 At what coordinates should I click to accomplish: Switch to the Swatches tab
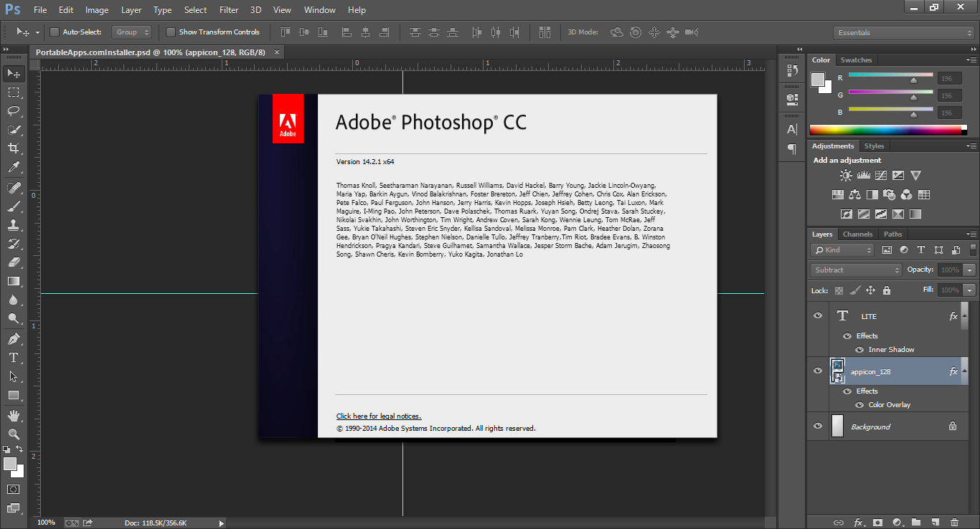coord(857,60)
